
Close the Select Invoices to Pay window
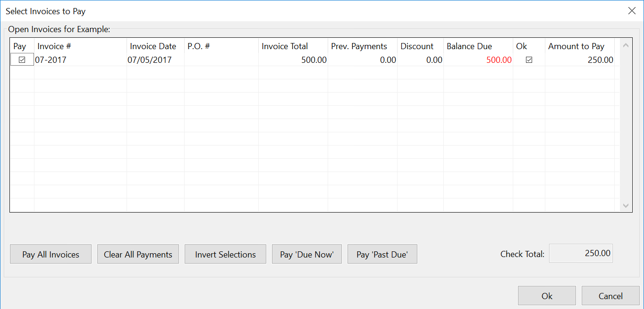click(632, 11)
